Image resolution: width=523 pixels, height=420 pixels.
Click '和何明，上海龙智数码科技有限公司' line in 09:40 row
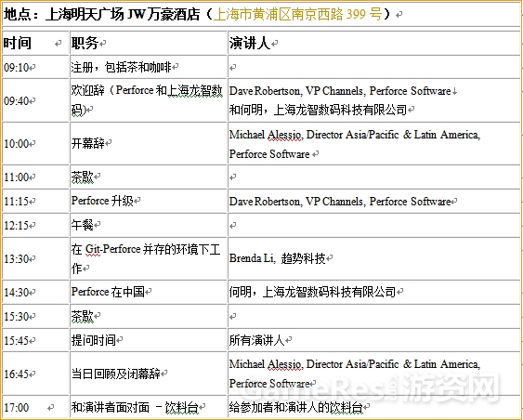coord(318,110)
